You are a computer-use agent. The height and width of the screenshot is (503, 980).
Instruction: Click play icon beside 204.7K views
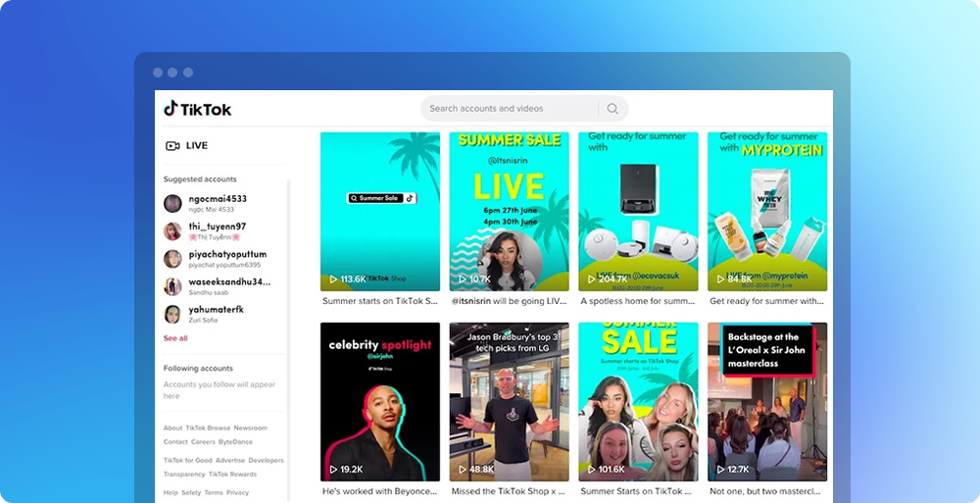coord(592,279)
